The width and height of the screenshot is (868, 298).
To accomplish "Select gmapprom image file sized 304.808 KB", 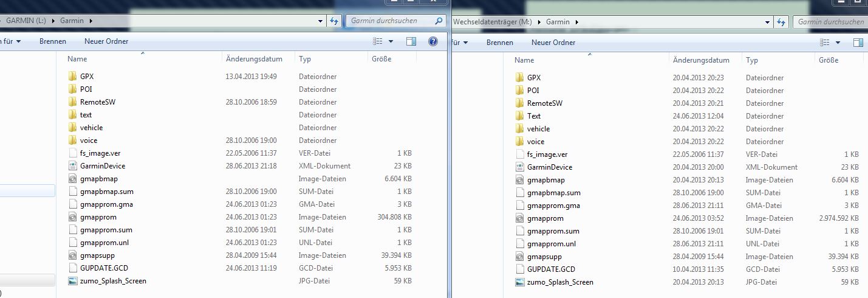I will (x=98, y=217).
